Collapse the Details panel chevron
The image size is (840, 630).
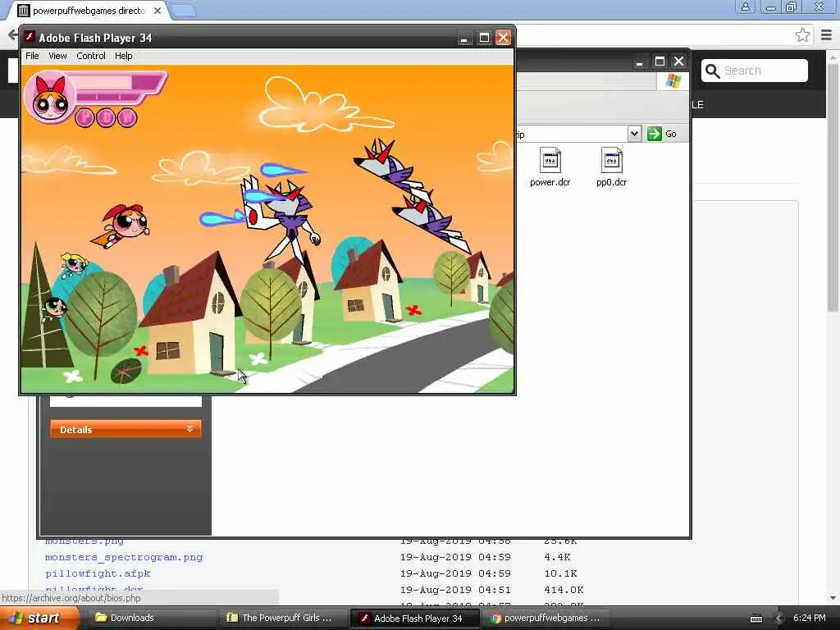click(189, 429)
